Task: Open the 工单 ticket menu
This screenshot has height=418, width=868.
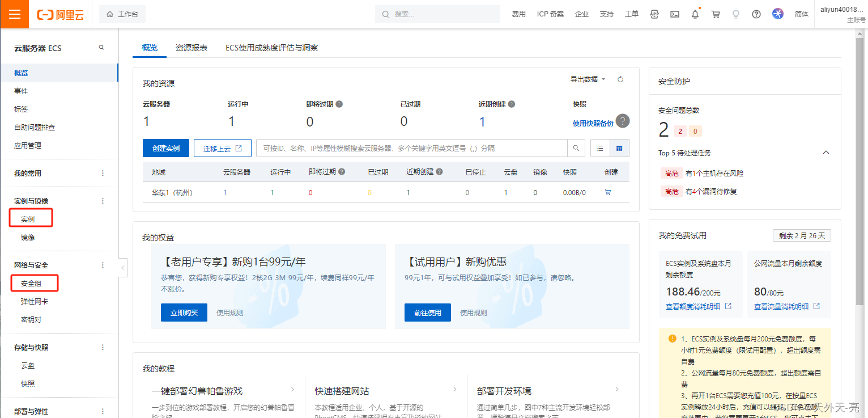Action: (632, 14)
